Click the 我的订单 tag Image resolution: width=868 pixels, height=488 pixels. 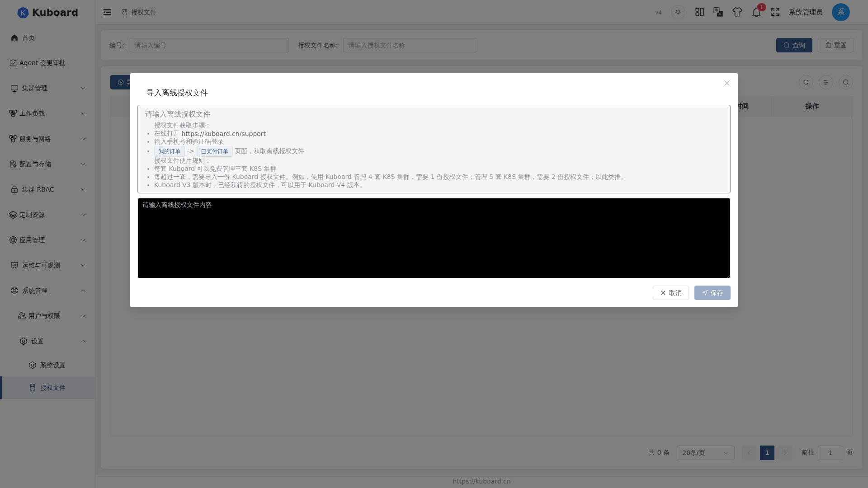pos(170,151)
